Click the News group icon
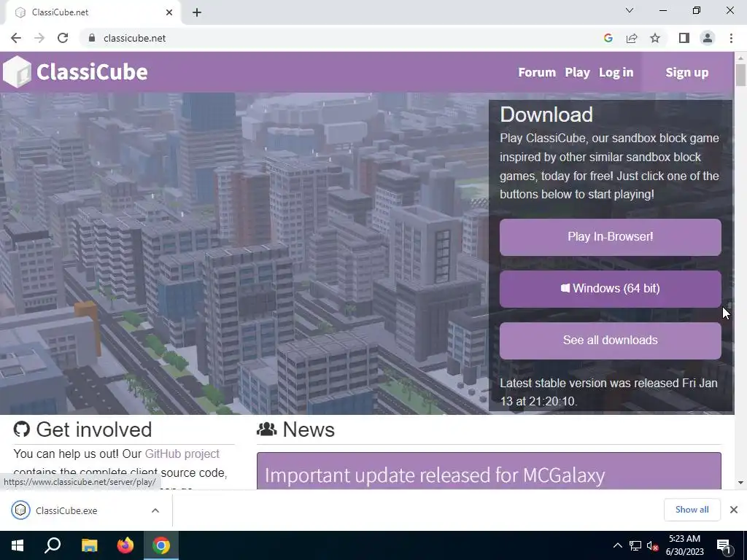Image resolution: width=747 pixels, height=560 pixels. (x=267, y=429)
